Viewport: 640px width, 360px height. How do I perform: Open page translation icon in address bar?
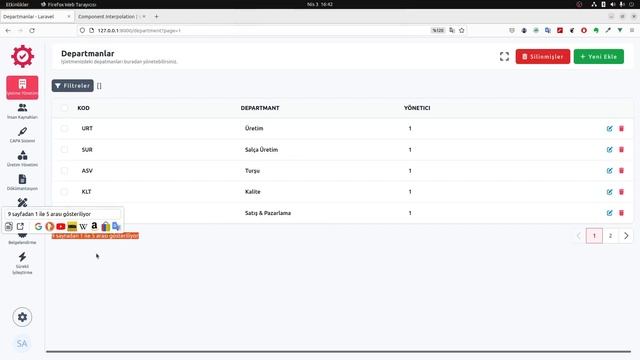click(452, 30)
